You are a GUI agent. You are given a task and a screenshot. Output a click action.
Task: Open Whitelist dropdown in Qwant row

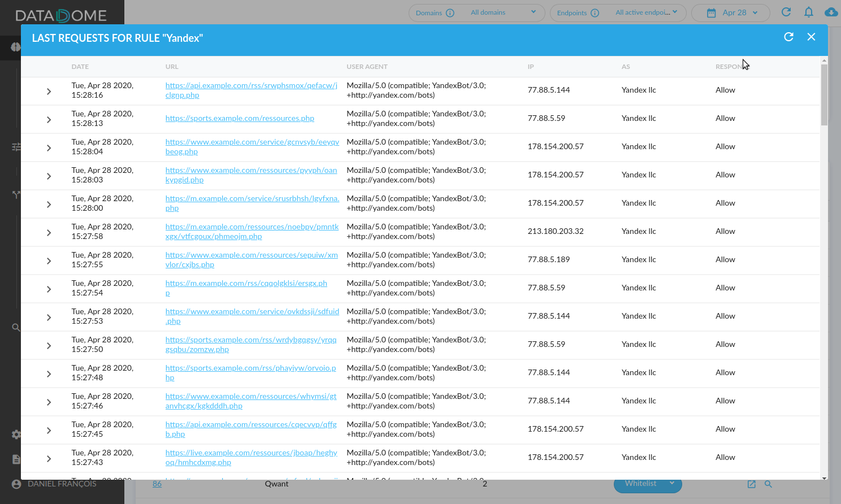pyautogui.click(x=648, y=484)
